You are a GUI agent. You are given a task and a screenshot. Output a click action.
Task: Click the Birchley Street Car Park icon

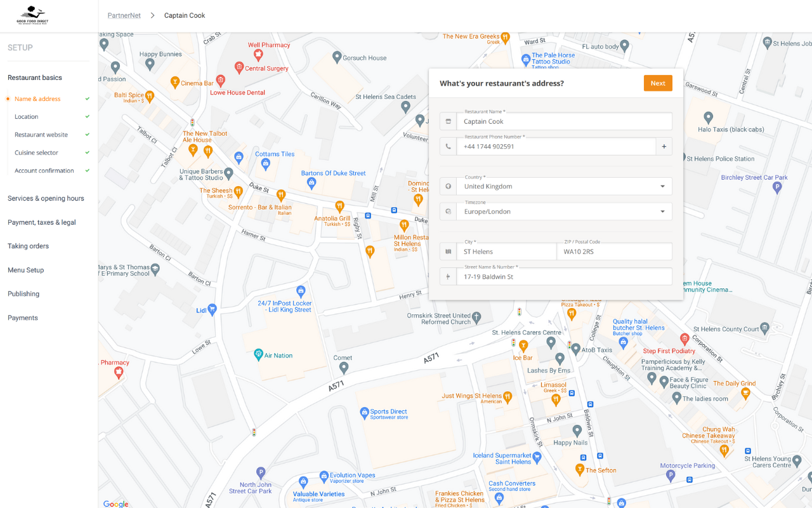pyautogui.click(x=777, y=187)
